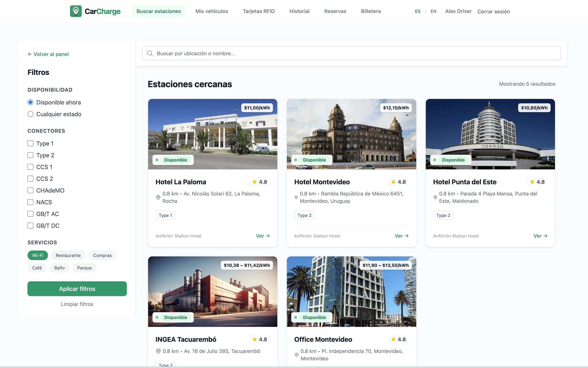Click Ver on Hotel Punta del Este card

(540, 236)
